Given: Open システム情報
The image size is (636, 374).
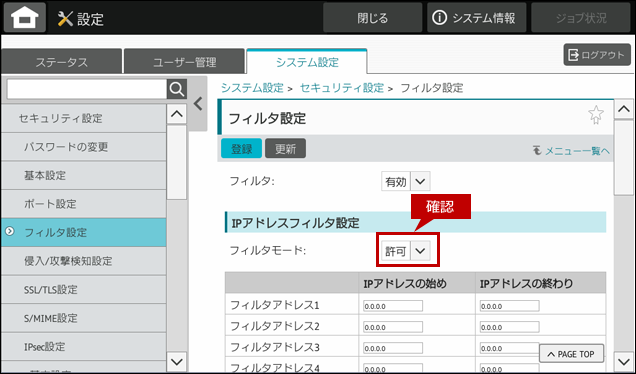Looking at the screenshot, I should pyautogui.click(x=477, y=18).
